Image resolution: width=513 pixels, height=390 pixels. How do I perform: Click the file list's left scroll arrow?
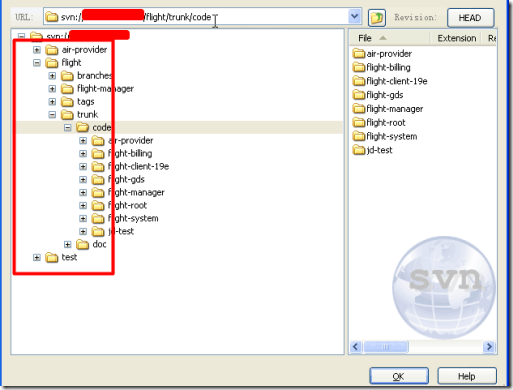tap(355, 347)
